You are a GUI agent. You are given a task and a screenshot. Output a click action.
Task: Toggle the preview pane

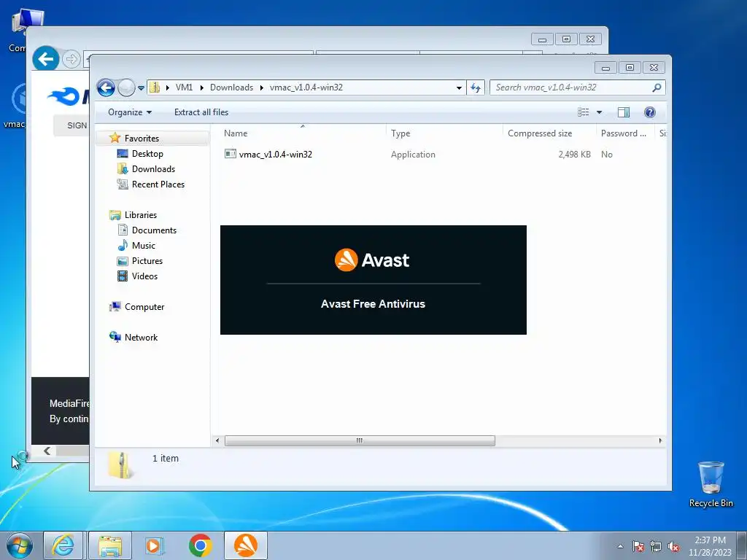(624, 112)
